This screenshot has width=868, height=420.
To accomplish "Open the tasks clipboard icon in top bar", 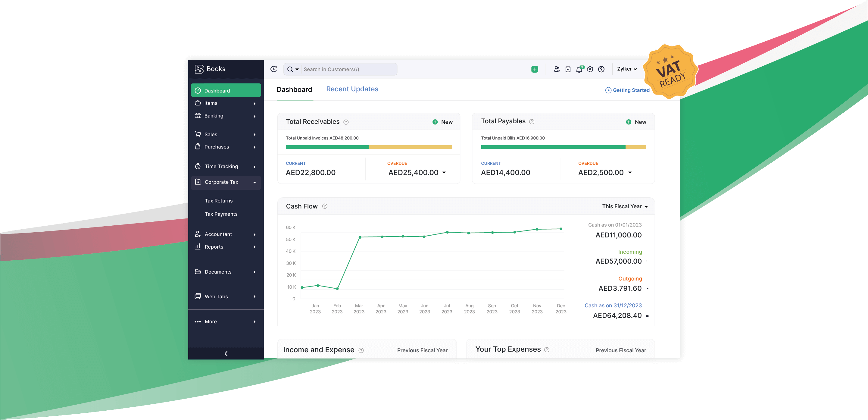I will [568, 69].
